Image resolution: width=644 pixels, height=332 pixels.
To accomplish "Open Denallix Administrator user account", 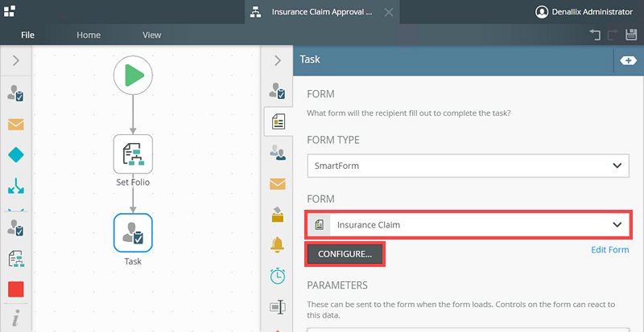I will point(584,12).
